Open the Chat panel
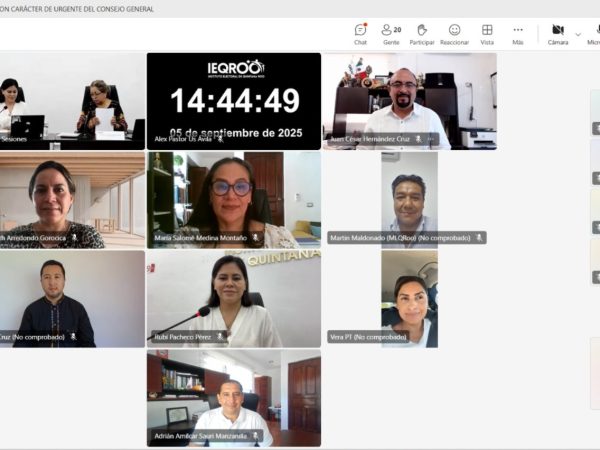The image size is (600, 450). pyautogui.click(x=360, y=34)
